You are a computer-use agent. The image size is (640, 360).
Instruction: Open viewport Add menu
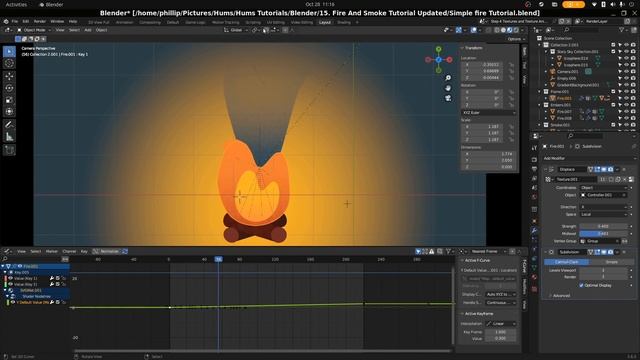(x=88, y=30)
